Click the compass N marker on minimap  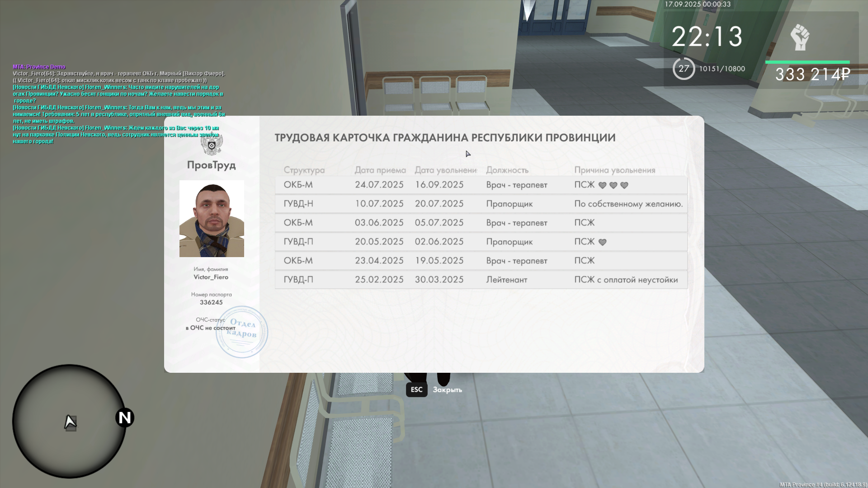[x=125, y=418]
